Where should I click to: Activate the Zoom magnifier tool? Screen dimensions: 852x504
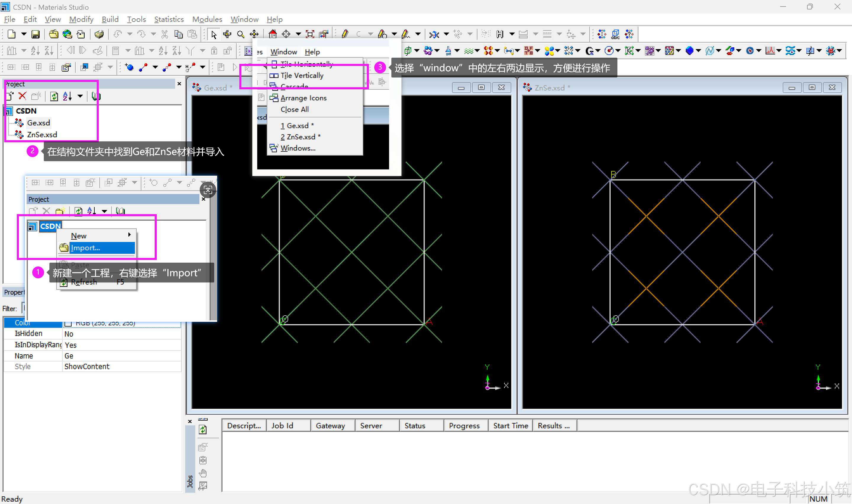tap(241, 34)
